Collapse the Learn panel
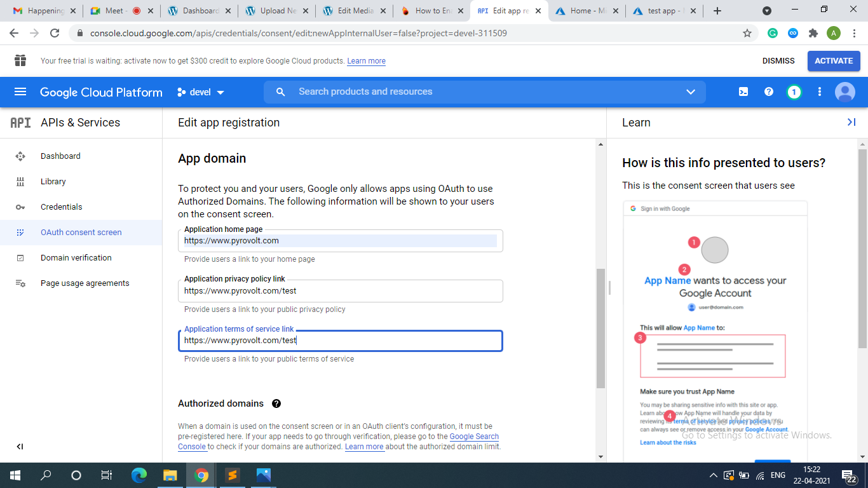The width and height of the screenshot is (868, 488). (x=851, y=122)
